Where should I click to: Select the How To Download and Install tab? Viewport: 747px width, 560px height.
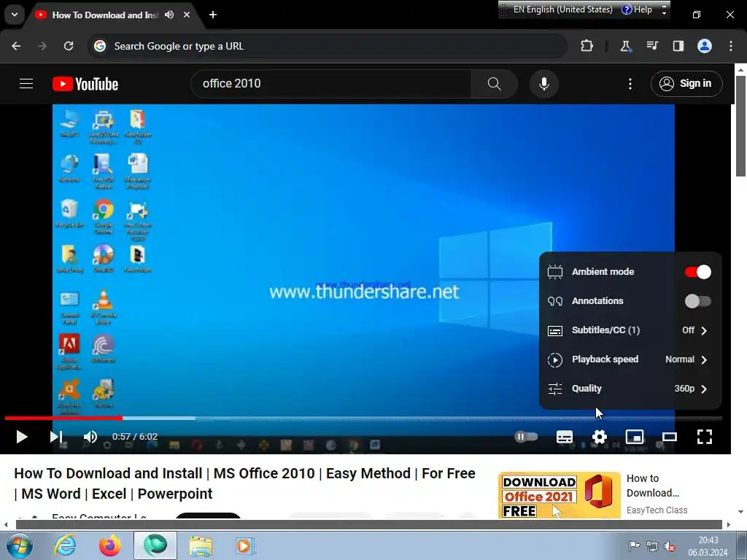(105, 15)
